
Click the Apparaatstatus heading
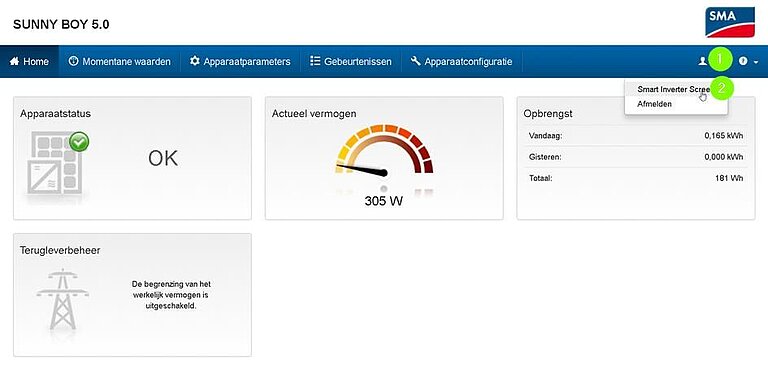[55, 114]
